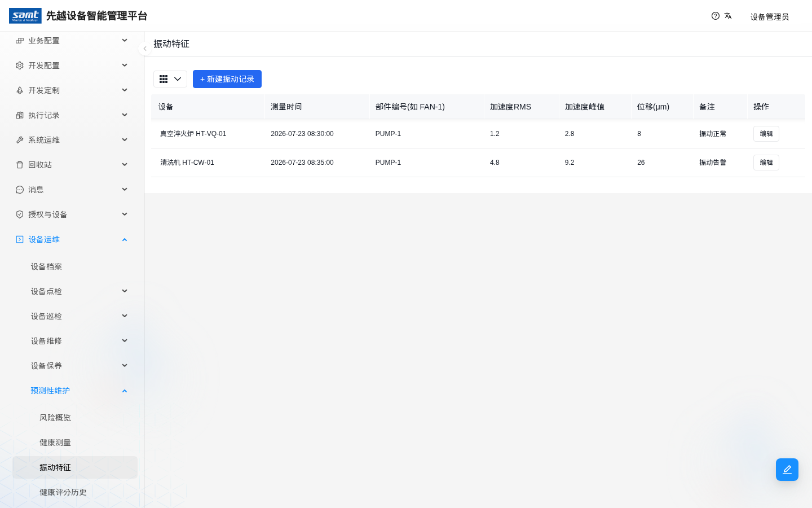Open 健康评分历史 menu item
Viewport: 812px width, 508px height.
75,492
